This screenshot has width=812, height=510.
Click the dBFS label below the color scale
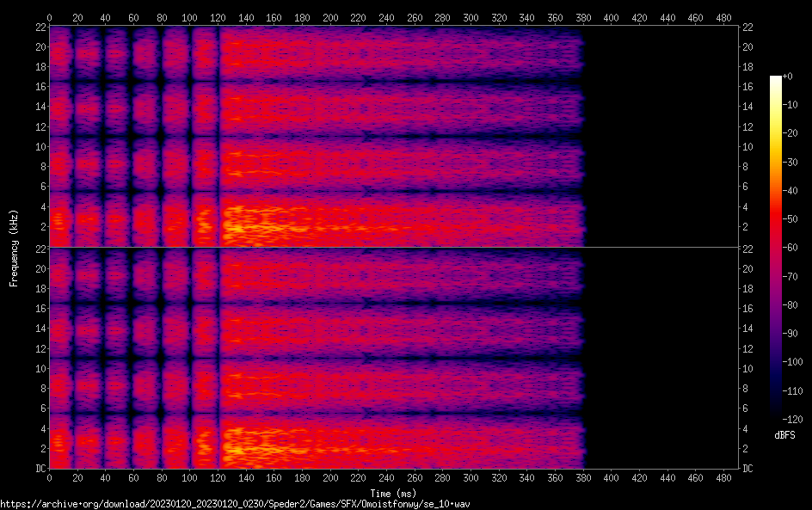pos(784,436)
